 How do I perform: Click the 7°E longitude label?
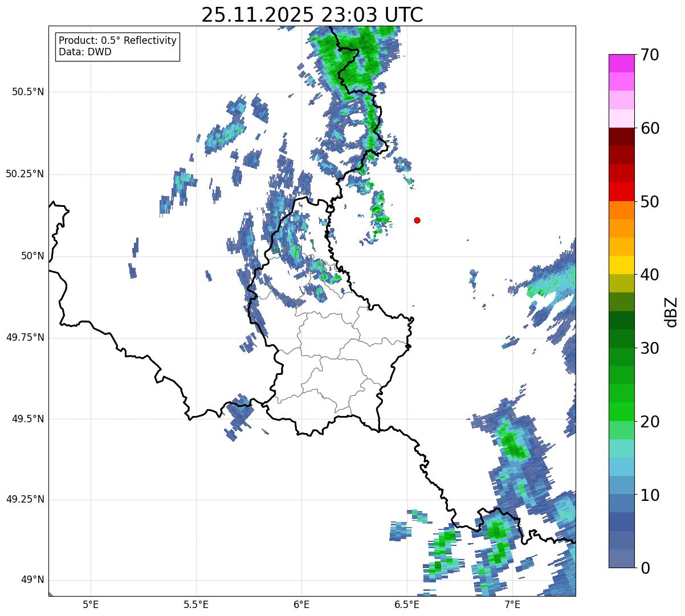512,605
